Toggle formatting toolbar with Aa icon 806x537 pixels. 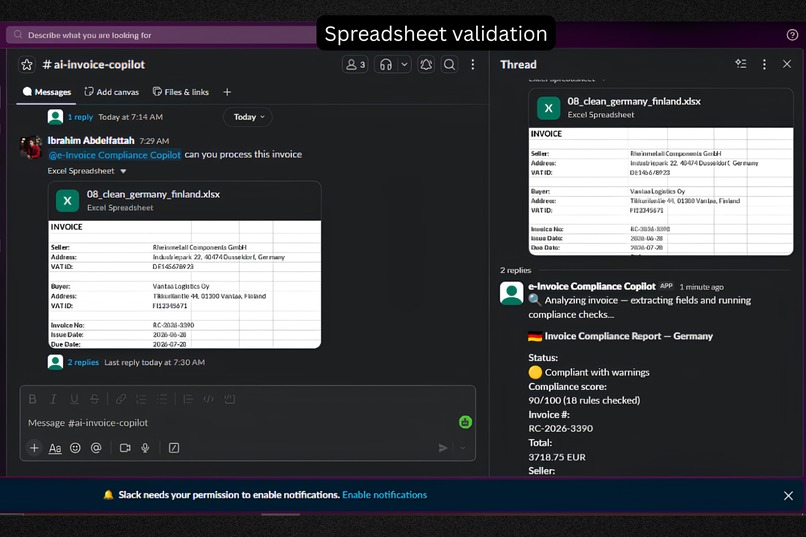pos(55,448)
